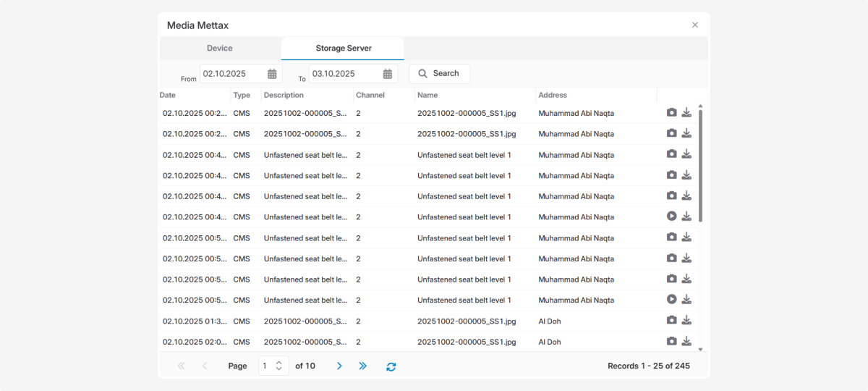
Task: Sort table by Date column header
Action: point(168,95)
